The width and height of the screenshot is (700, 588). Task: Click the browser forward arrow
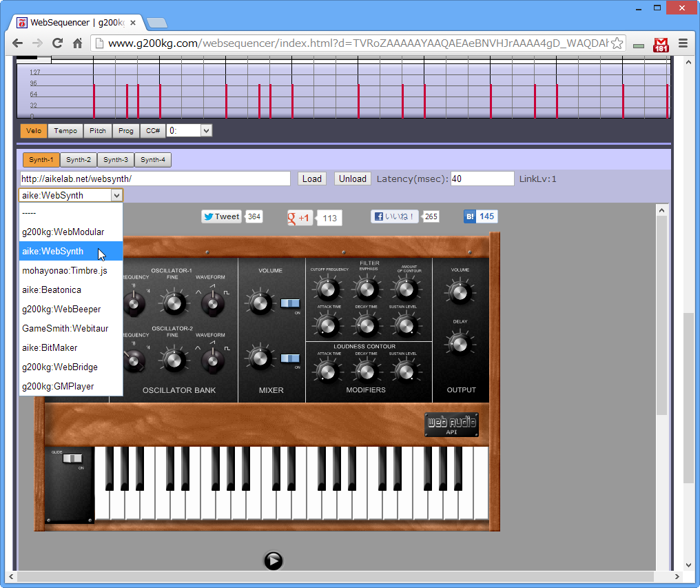(x=37, y=43)
